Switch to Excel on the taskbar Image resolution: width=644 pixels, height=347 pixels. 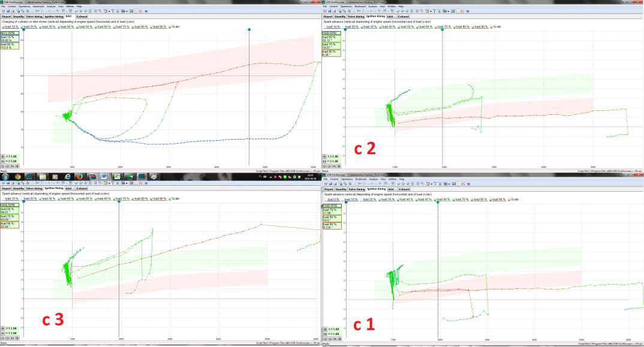point(117,177)
